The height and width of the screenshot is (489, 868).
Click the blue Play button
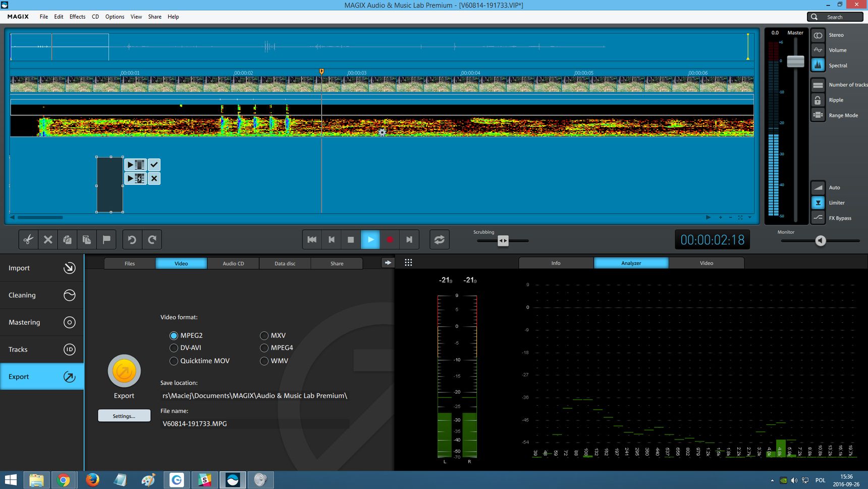click(370, 239)
